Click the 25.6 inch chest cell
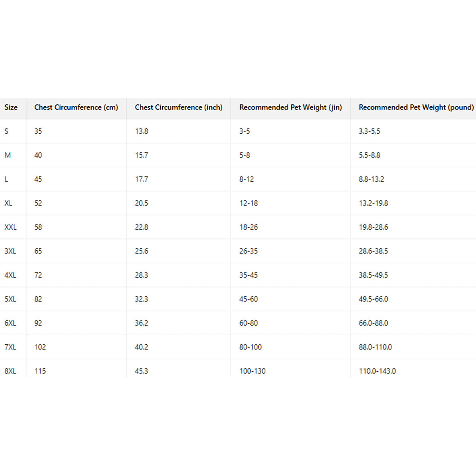This screenshot has height=476, width=476. click(x=142, y=251)
